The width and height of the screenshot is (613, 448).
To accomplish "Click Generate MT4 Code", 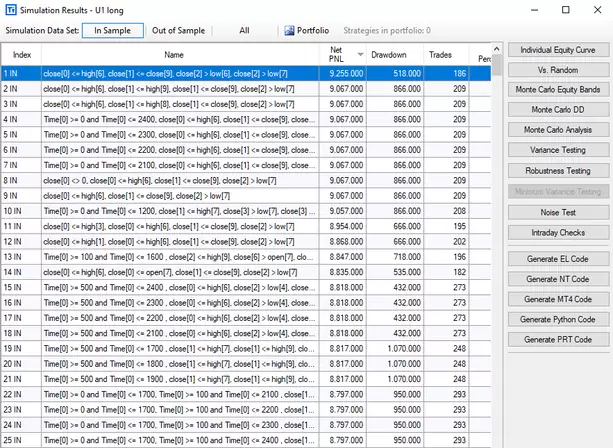I will 558,299.
